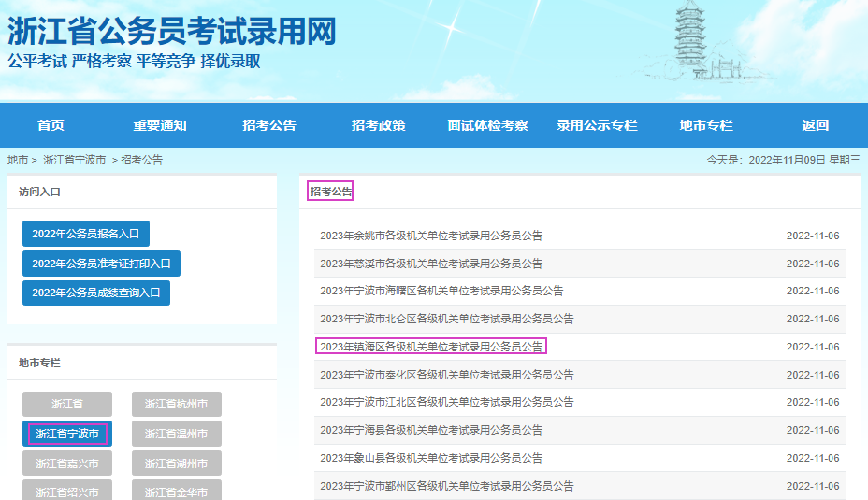Viewport: 868px width, 500px height.
Task: Open the 招考政策 navigation item
Action: click(378, 125)
